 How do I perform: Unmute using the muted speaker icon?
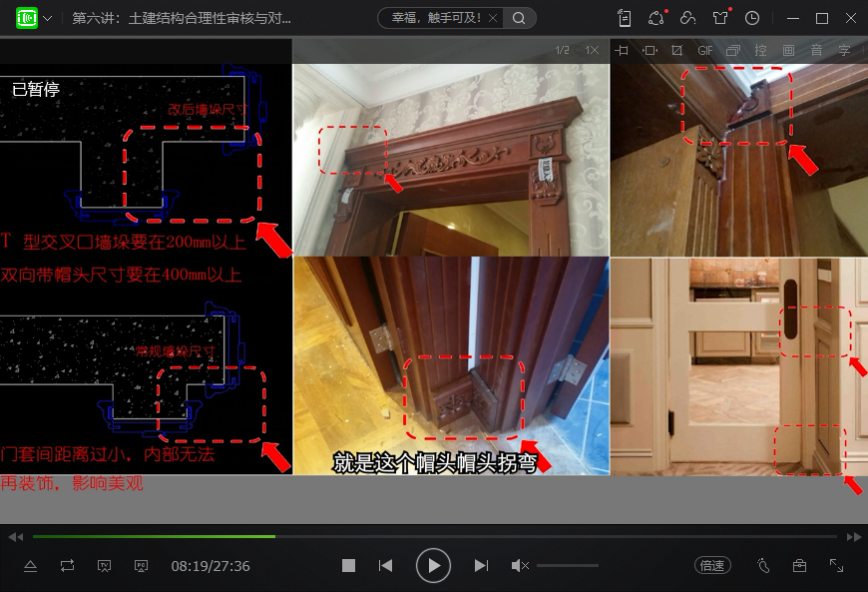click(x=520, y=565)
